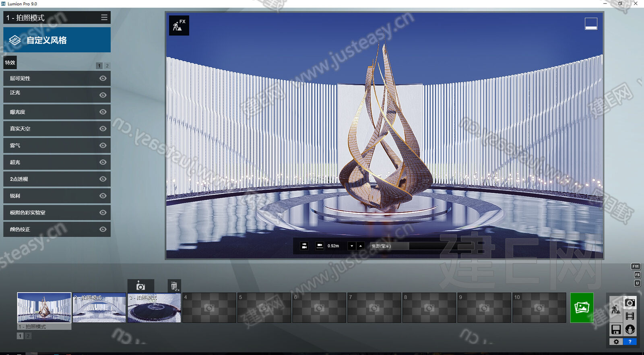This screenshot has width=644, height=355.
Task: Toggle visibility of 颜色校正 effect
Action: (103, 229)
